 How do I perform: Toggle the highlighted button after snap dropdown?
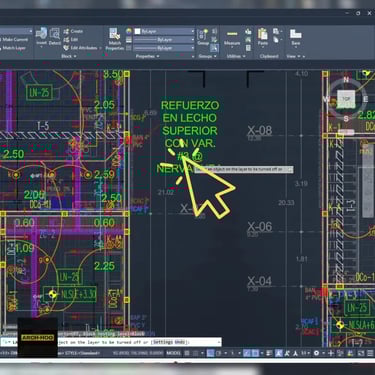[210, 353]
